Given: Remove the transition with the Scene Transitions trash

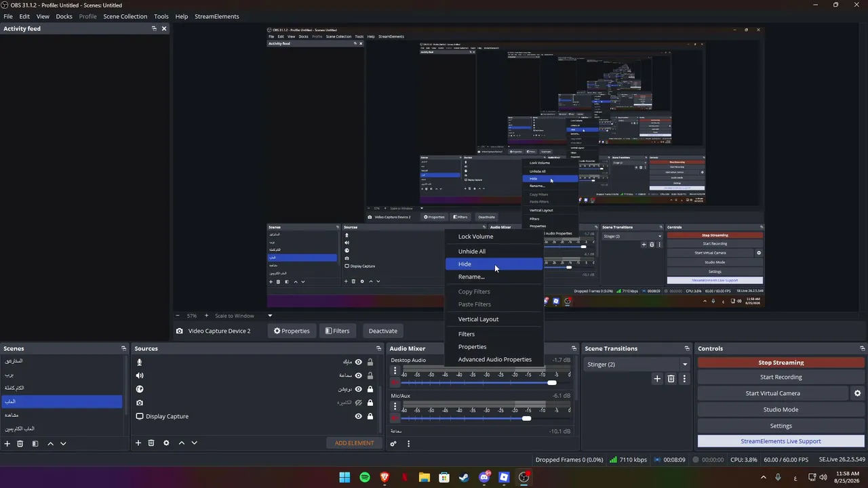Looking at the screenshot, I should pyautogui.click(x=671, y=379).
